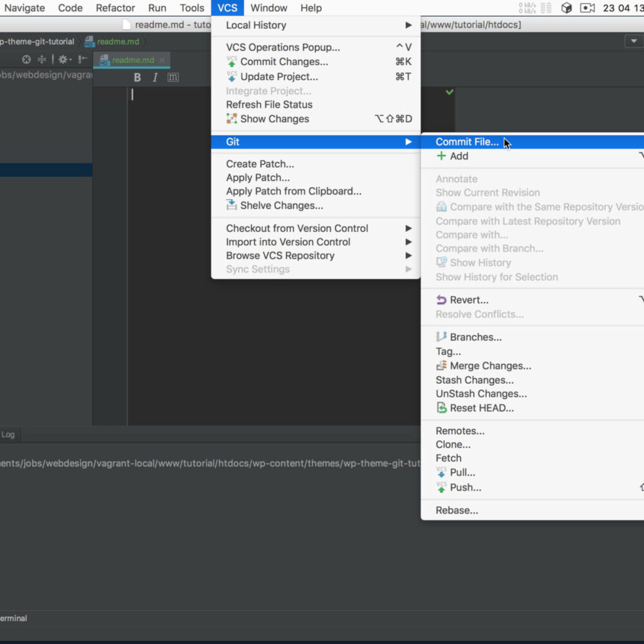
Task: Open the VCS menu in menu bar
Action: point(227,8)
